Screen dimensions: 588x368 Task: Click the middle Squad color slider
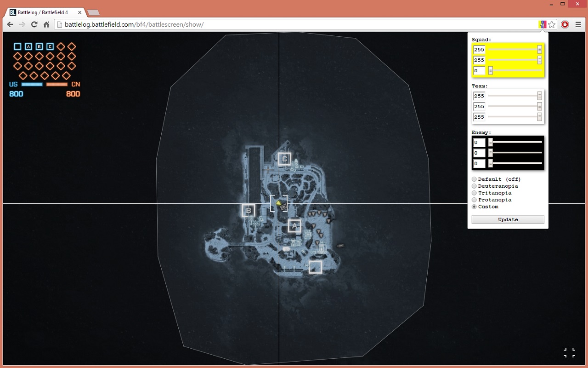point(515,60)
